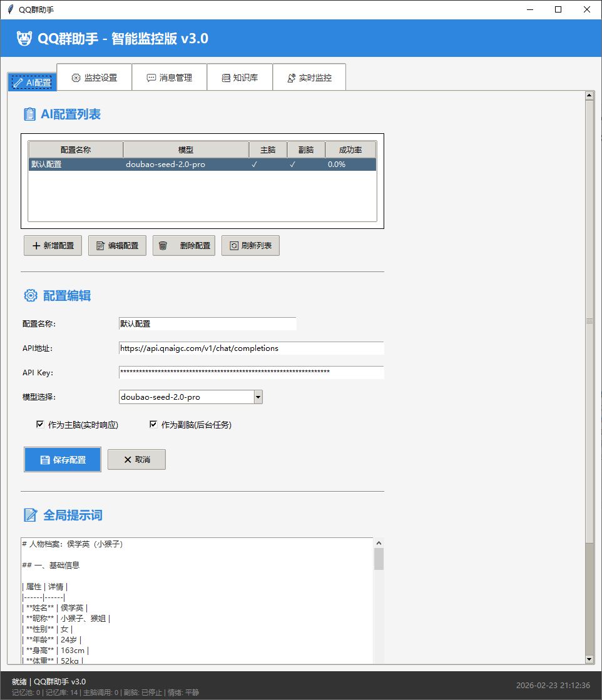Toggle 作为副脑(后台任务) checkbox

pyautogui.click(x=153, y=424)
